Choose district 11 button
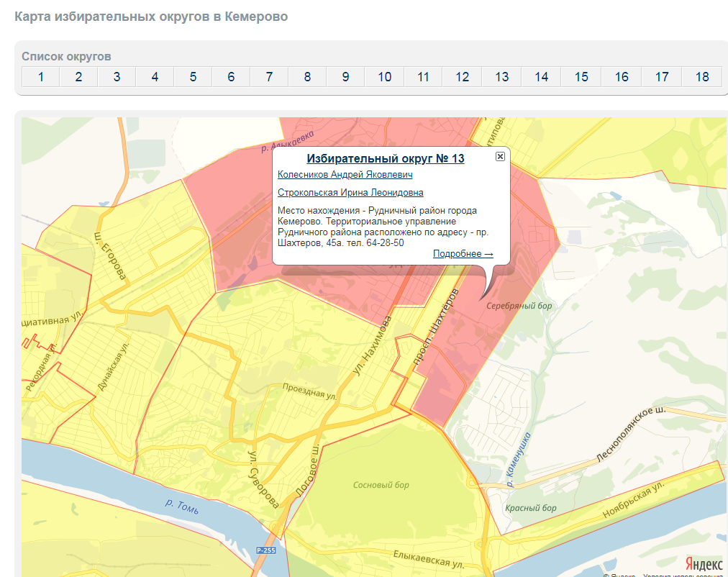The width and height of the screenshot is (728, 577). 424,77
